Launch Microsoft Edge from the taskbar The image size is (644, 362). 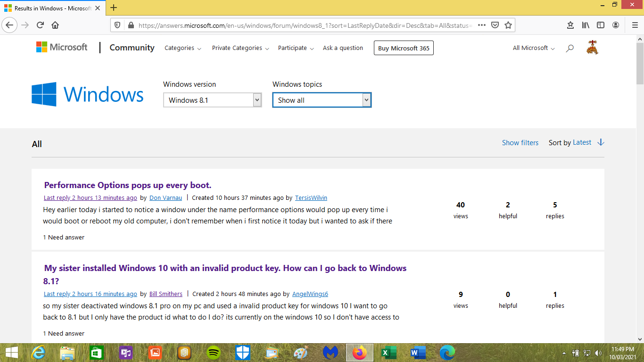[x=447, y=353]
